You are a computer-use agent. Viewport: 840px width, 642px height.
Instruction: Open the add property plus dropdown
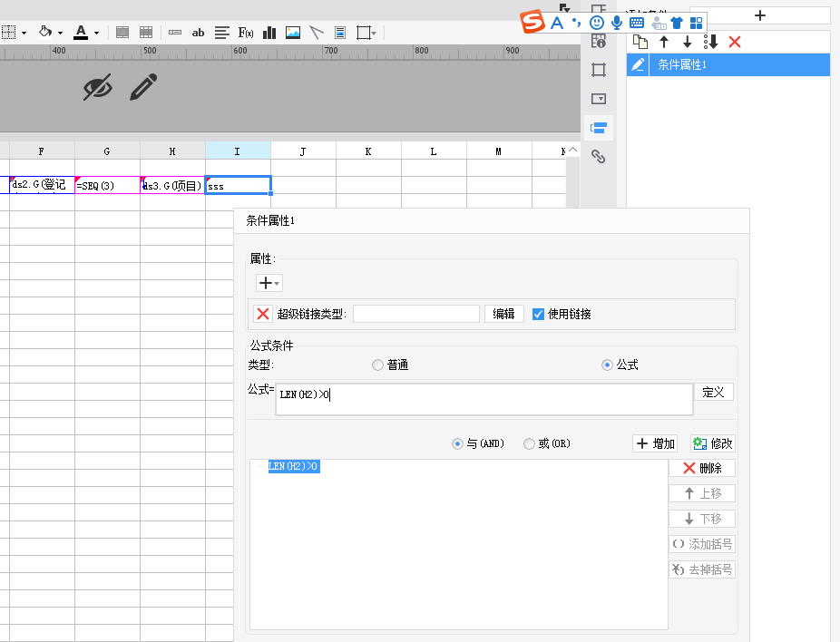pyautogui.click(x=269, y=283)
